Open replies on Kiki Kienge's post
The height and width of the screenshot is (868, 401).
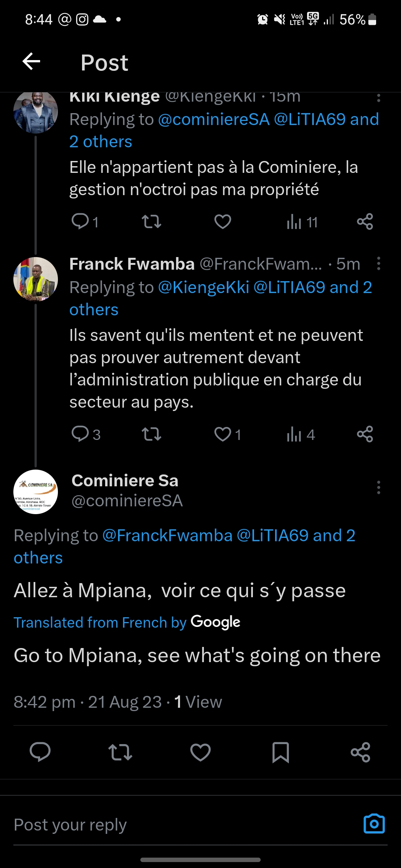tap(80, 222)
